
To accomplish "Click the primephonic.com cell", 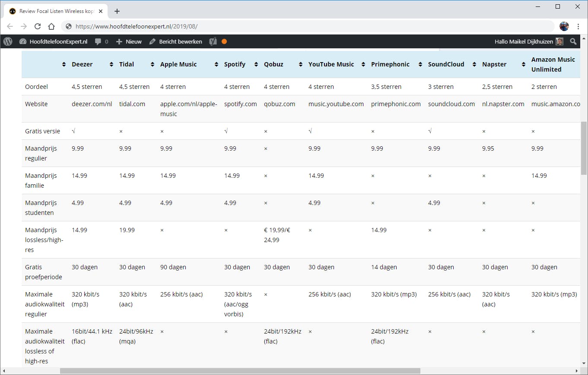I will pyautogui.click(x=396, y=104).
